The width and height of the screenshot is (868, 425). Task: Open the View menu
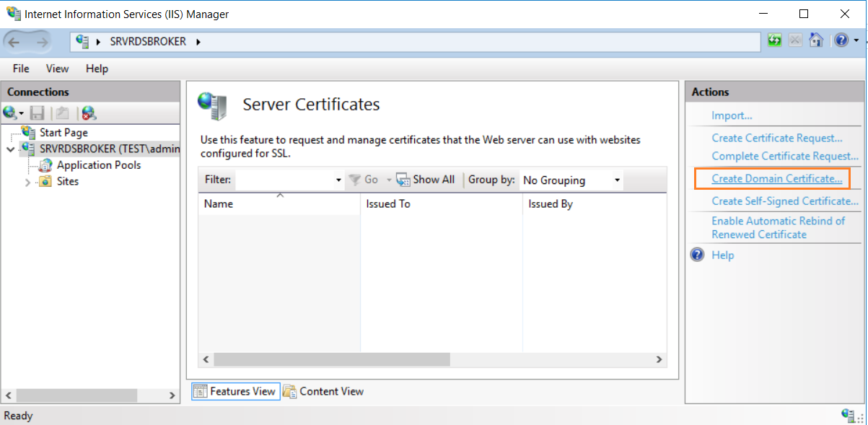(x=58, y=69)
